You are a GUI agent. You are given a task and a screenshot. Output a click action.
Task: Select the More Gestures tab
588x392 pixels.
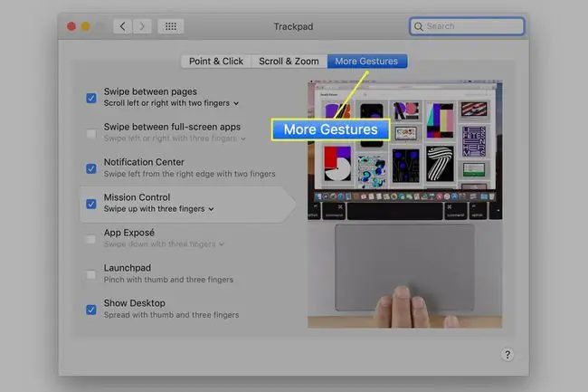pos(366,62)
